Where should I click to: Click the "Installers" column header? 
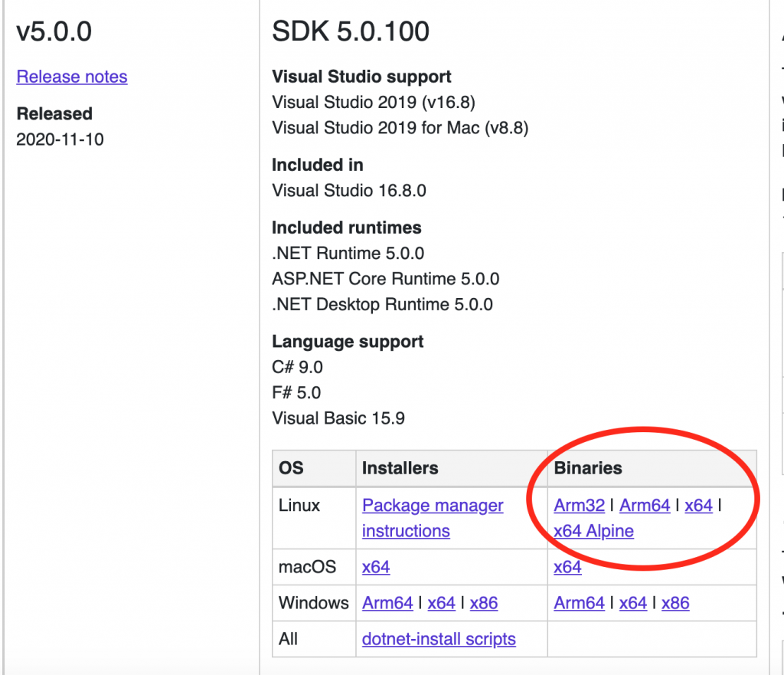[400, 468]
